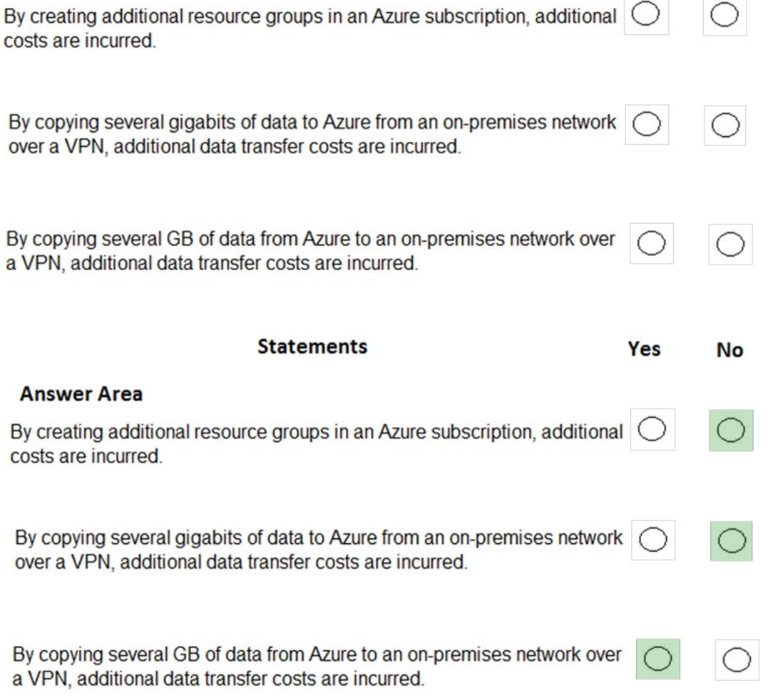The image size is (768, 700).
Task: Select Yes for resource groups in Answer Area
Action: click(x=652, y=428)
